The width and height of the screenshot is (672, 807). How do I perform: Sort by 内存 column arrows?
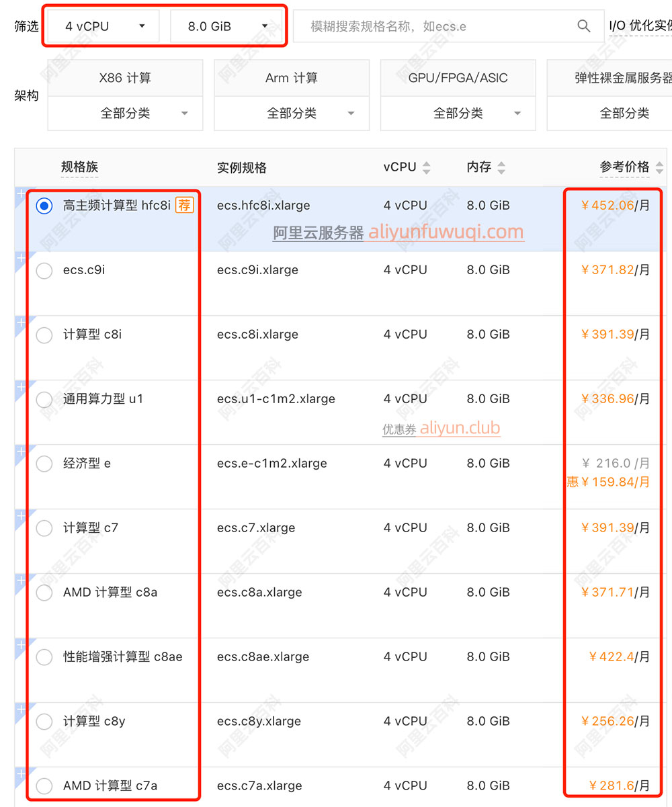pos(501,167)
